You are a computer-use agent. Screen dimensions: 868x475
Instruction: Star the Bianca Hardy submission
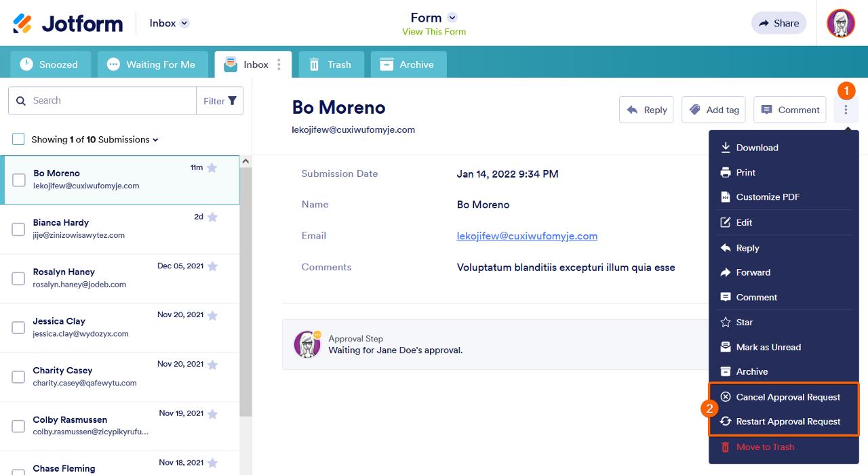click(x=212, y=217)
